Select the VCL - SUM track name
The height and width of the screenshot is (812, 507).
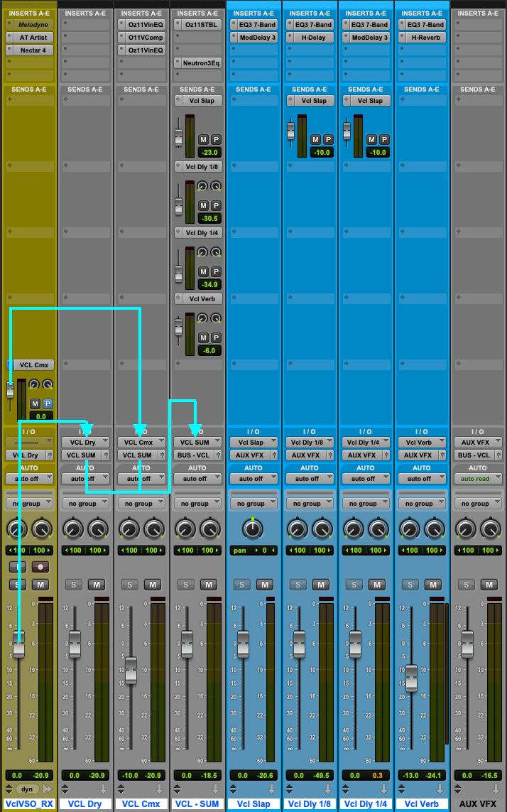(197, 804)
